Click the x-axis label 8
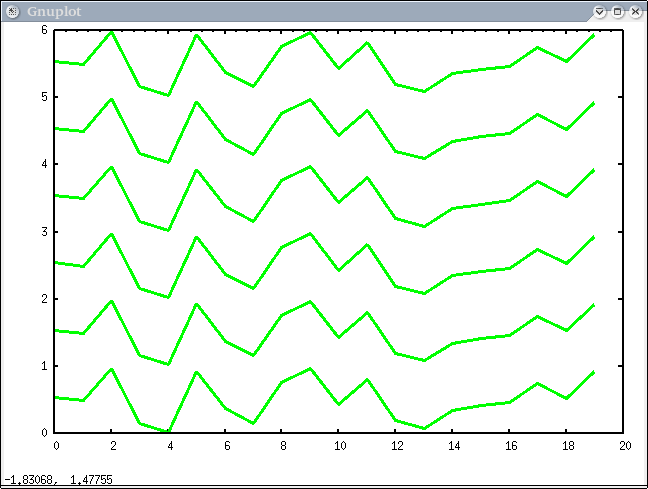 283,446
